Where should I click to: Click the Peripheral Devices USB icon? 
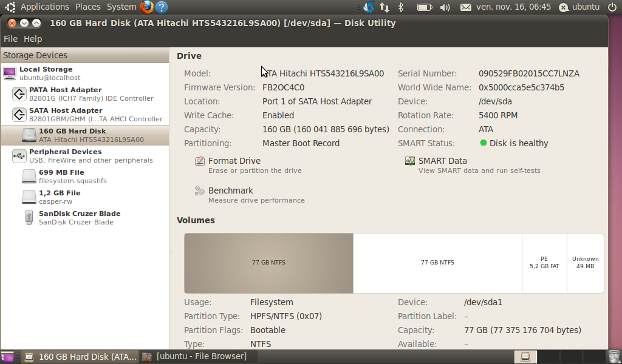click(19, 156)
